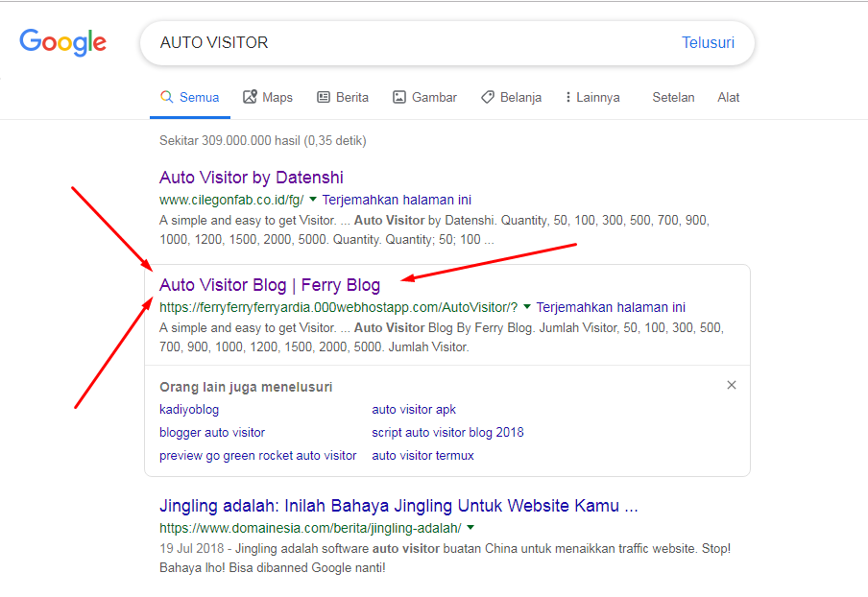Expand dropdown arrow next to 000webhostapp URL
868x597 pixels.
[x=527, y=306]
